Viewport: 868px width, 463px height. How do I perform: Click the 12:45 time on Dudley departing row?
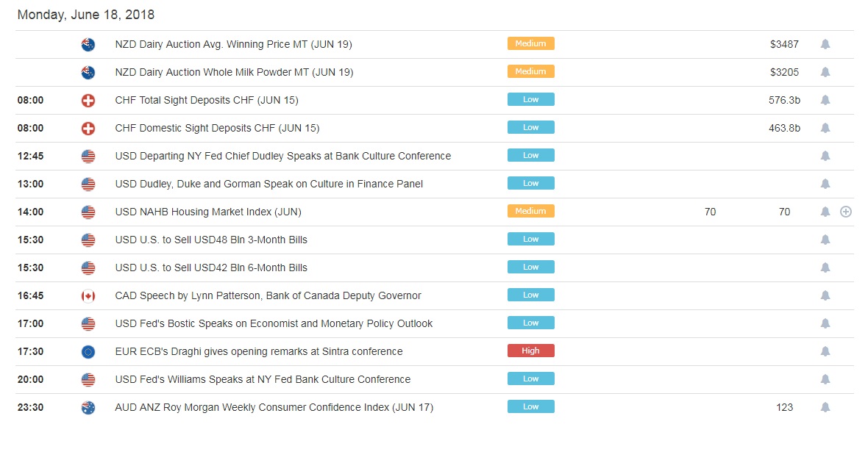point(31,157)
